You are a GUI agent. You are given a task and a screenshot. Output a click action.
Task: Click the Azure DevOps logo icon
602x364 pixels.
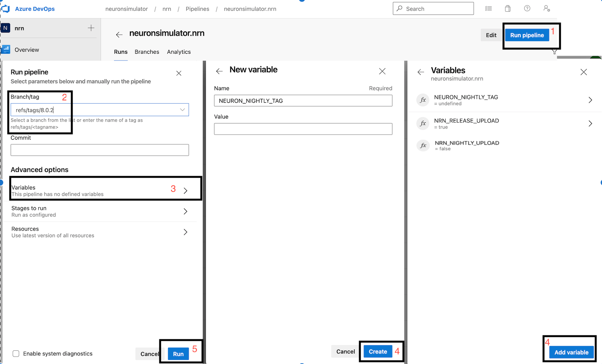[5, 9]
